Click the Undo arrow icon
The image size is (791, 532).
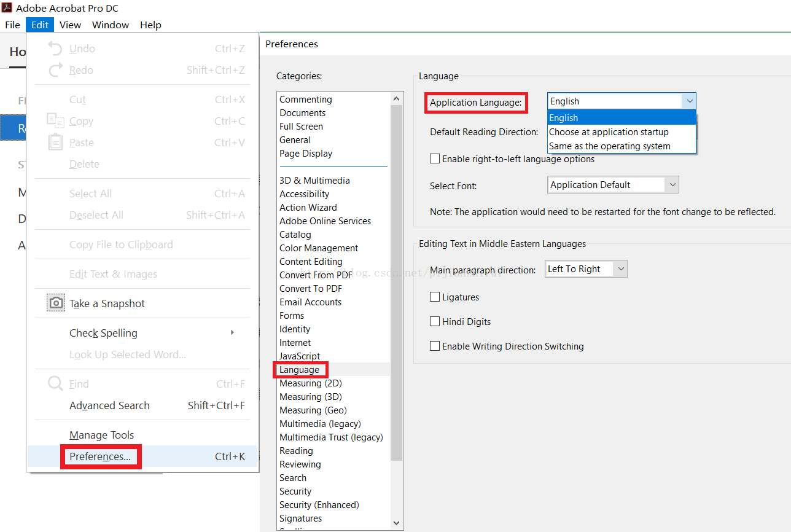(55, 48)
